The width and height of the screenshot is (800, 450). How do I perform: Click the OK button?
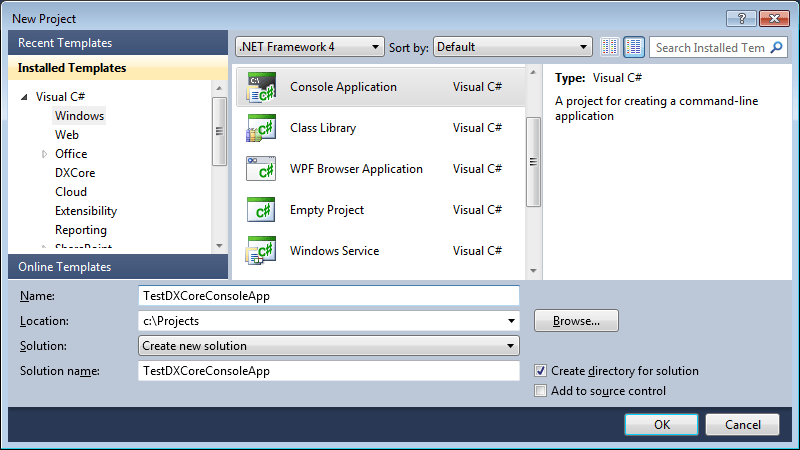[661, 424]
